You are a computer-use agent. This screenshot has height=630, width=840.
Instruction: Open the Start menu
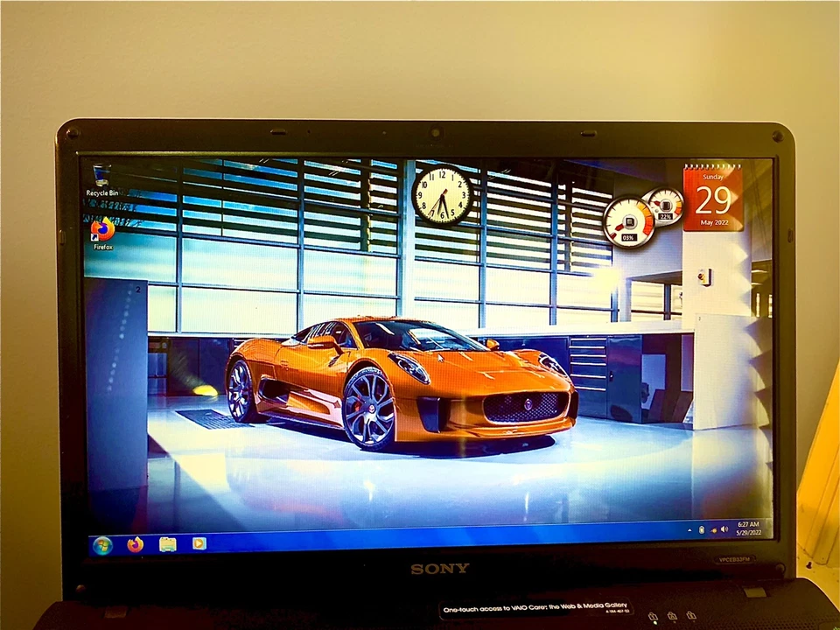point(101,544)
